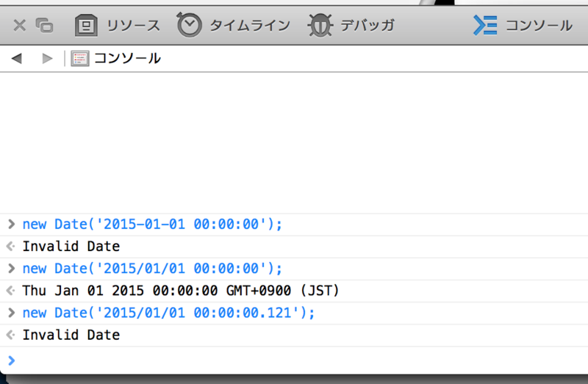The width and height of the screenshot is (588, 384).
Task: Click the blue prompt chevron at bottom
Action: pos(12,361)
